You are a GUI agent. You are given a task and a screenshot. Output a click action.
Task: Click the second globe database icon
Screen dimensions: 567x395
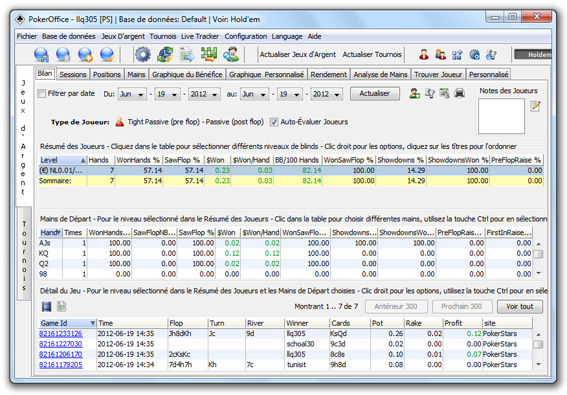pos(63,55)
